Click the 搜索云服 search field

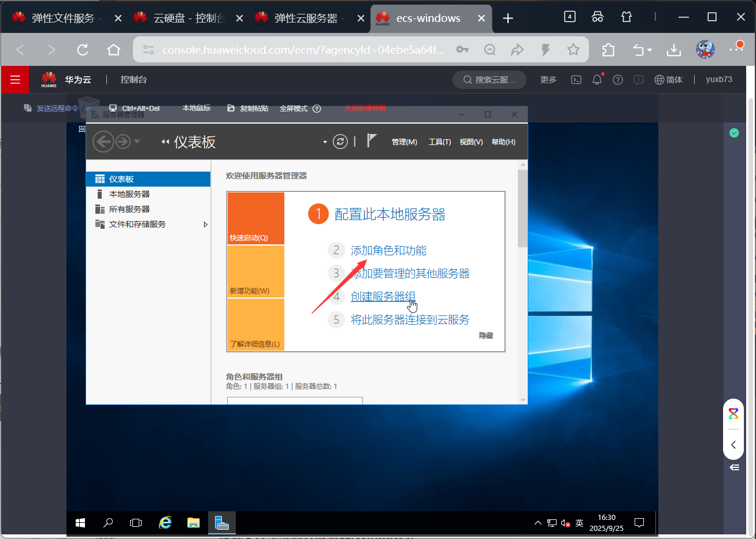(490, 80)
